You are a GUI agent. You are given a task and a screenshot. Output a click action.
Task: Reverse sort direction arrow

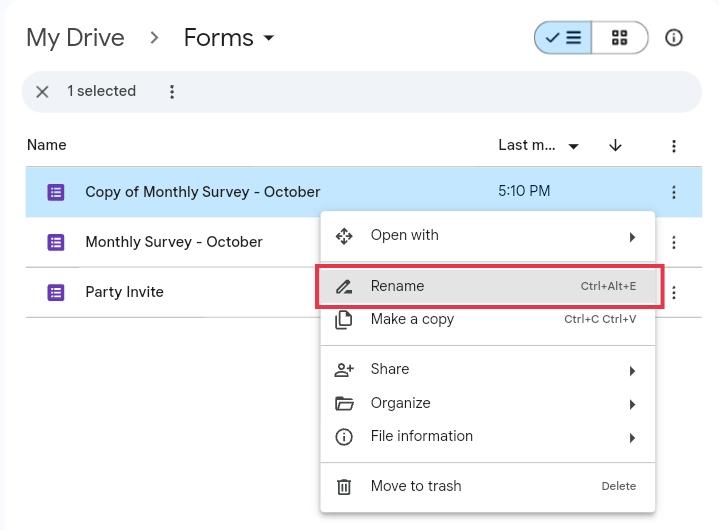(x=615, y=145)
